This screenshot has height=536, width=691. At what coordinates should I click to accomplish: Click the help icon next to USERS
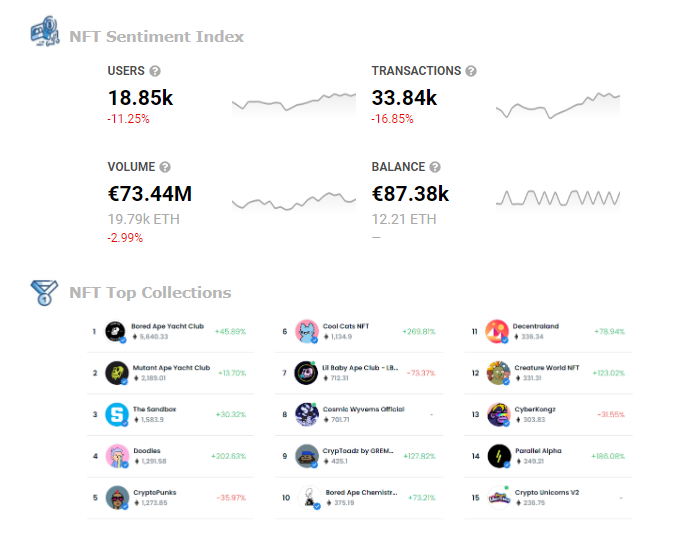click(155, 71)
